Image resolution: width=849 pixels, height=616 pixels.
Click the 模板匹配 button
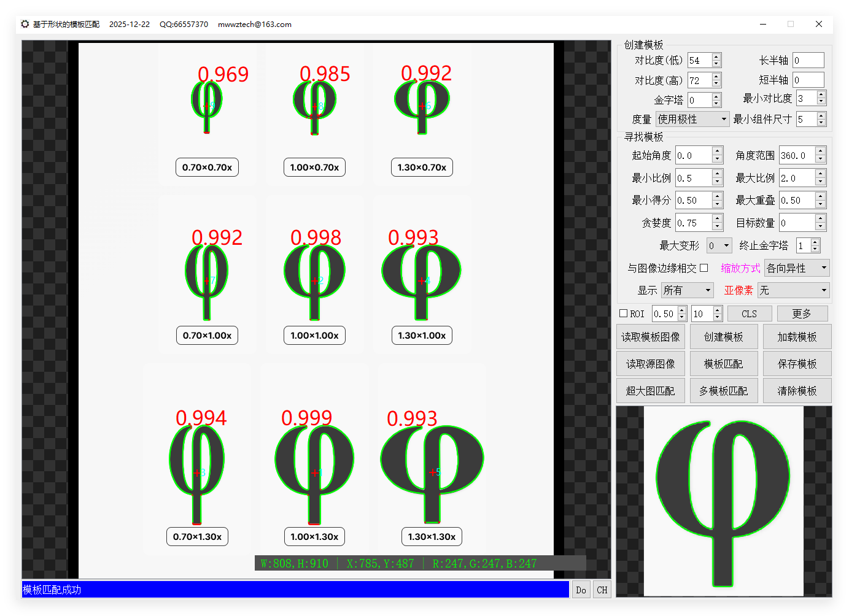point(723,364)
